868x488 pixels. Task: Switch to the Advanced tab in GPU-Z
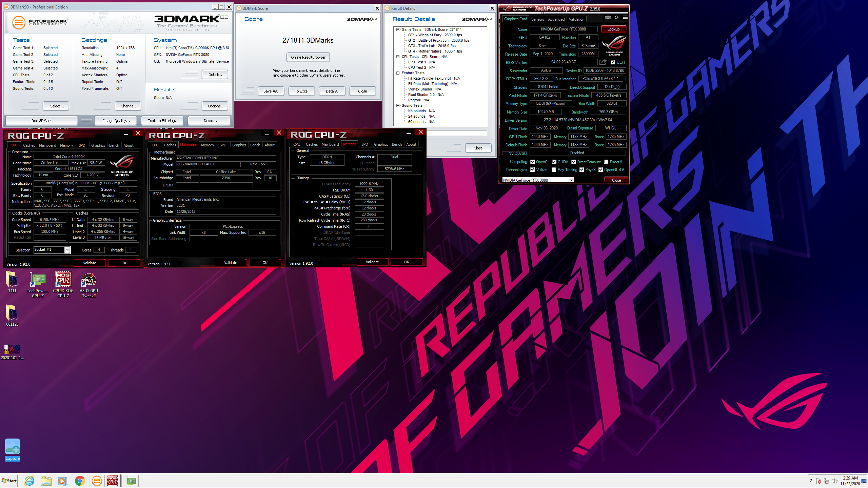tap(556, 19)
